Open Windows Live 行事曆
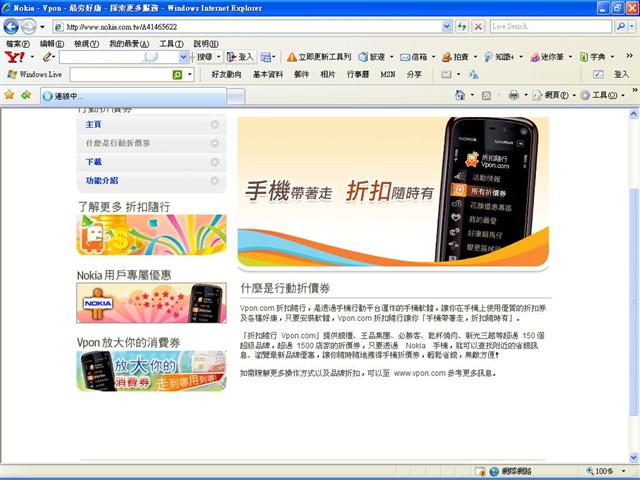This screenshot has height=480, width=640. [x=358, y=74]
